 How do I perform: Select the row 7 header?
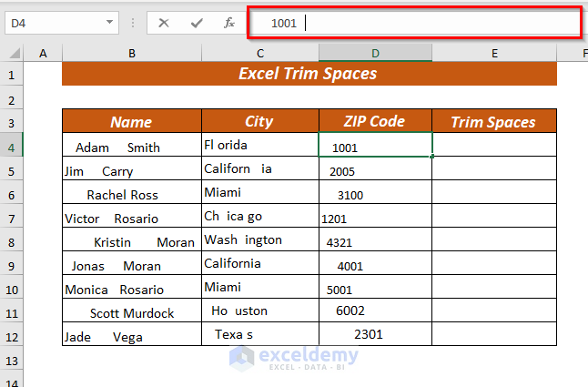click(12, 219)
